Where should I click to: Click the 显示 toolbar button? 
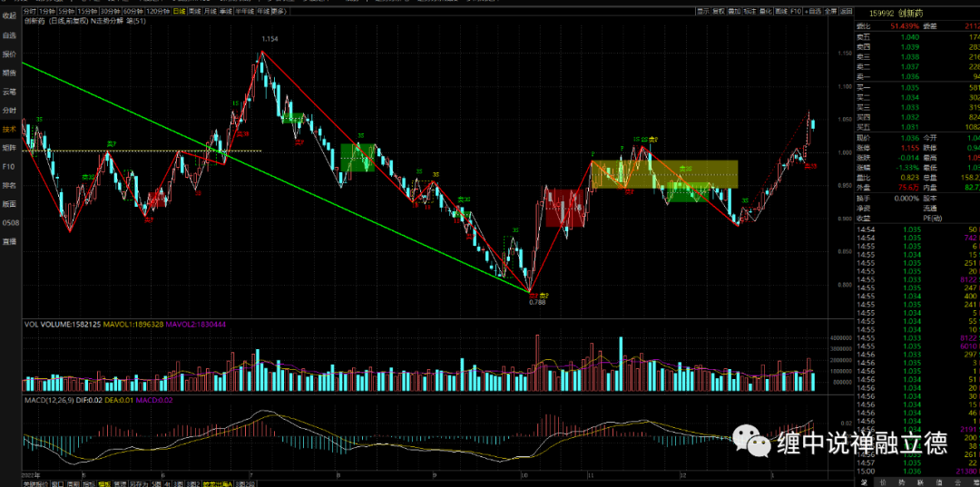(703, 11)
